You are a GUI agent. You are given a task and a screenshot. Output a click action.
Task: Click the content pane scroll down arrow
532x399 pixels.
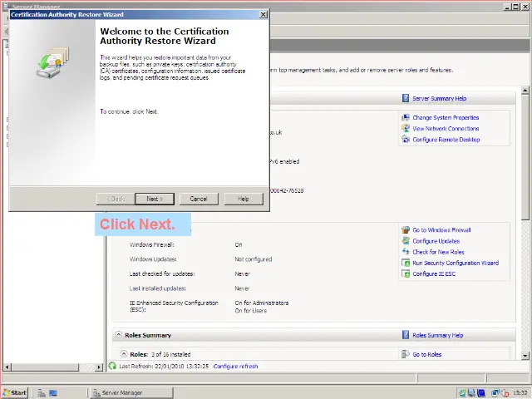pyautogui.click(x=525, y=356)
